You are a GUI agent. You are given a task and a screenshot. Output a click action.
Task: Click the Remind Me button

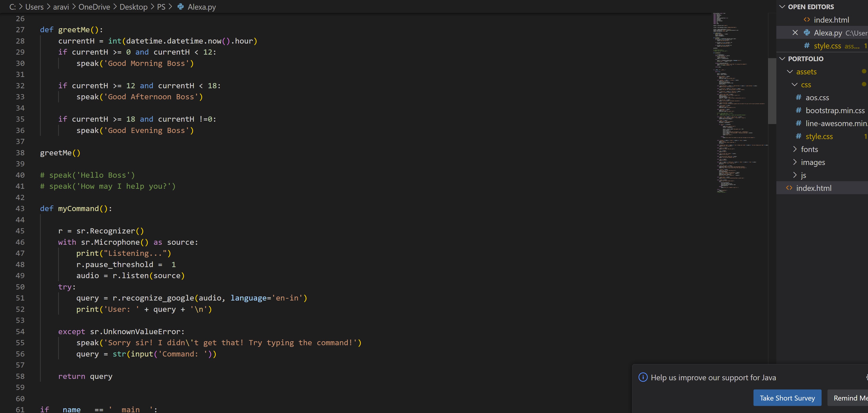click(x=849, y=398)
